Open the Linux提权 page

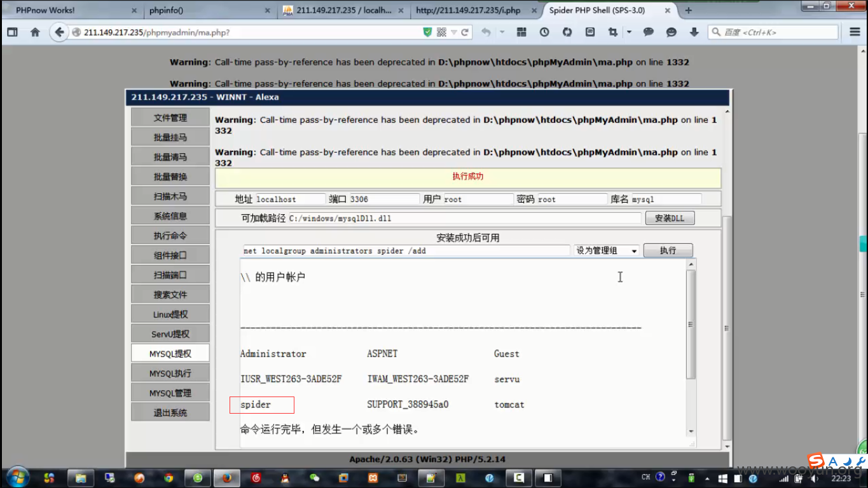[x=170, y=315]
